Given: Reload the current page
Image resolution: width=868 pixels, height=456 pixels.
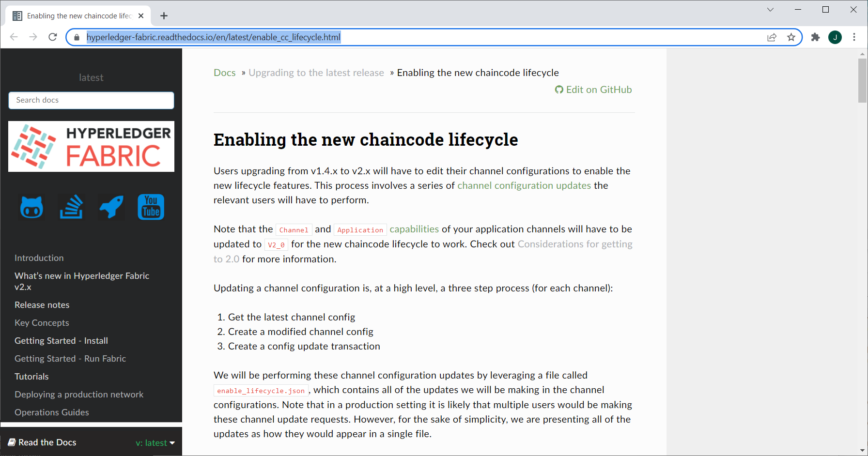Looking at the screenshot, I should 53,37.
